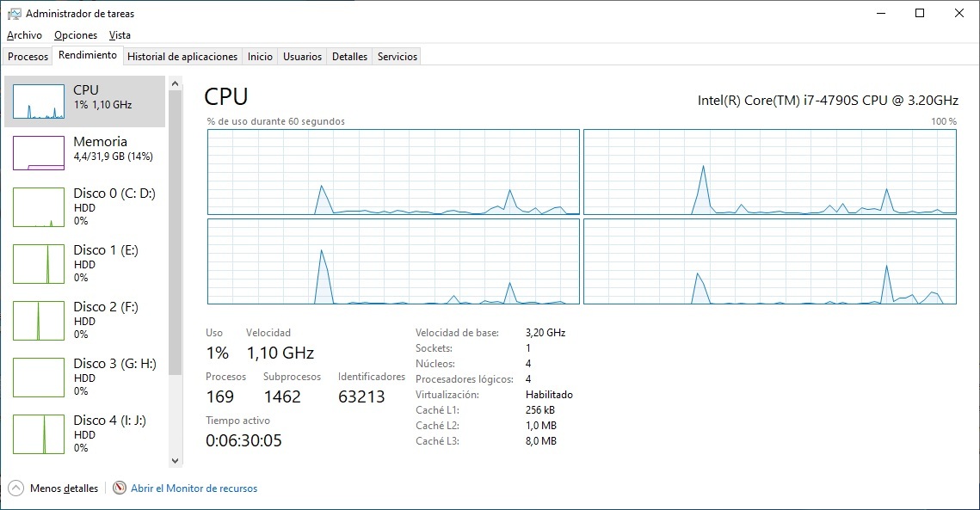Select Disco 4 (I: J:) graph icon
980x510 pixels.
pyautogui.click(x=39, y=434)
